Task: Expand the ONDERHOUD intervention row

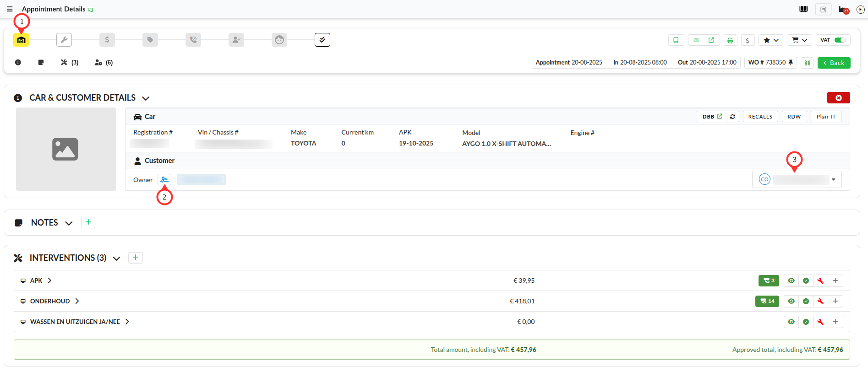Action: (x=77, y=301)
